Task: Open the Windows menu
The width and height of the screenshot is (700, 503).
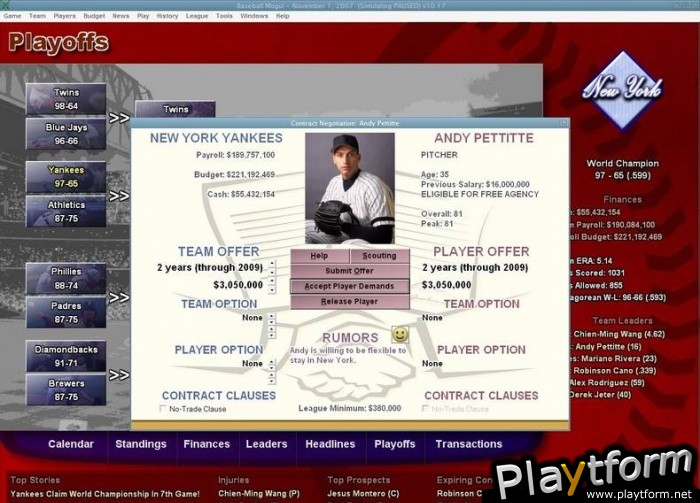Action: (x=254, y=16)
